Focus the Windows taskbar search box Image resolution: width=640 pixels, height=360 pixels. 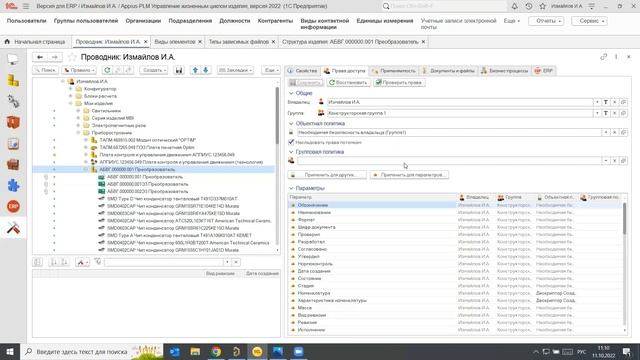92,352
